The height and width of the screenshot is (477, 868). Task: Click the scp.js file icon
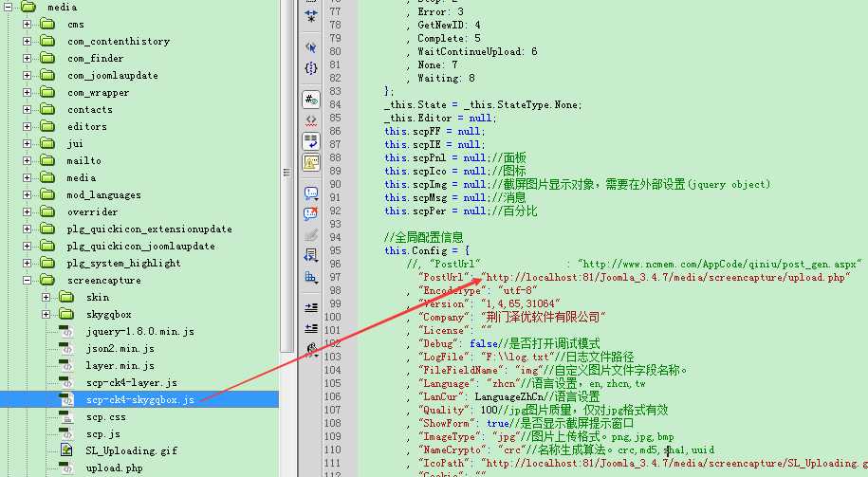click(66, 433)
